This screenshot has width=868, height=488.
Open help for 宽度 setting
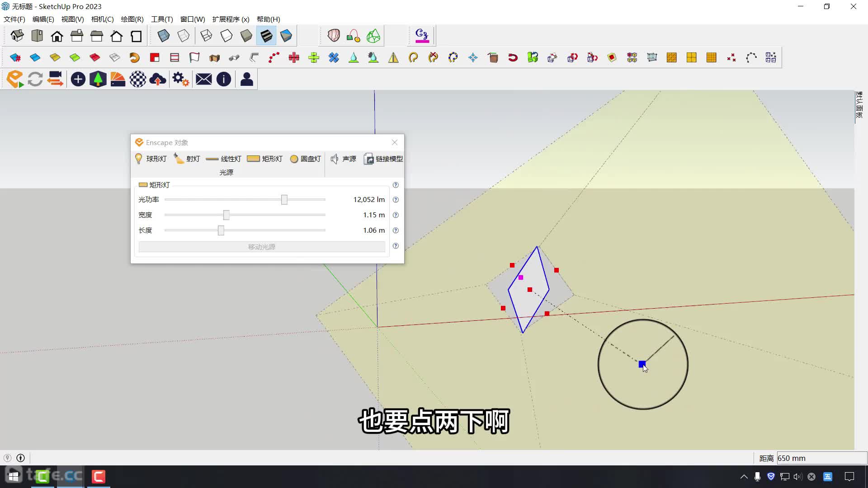click(396, 215)
